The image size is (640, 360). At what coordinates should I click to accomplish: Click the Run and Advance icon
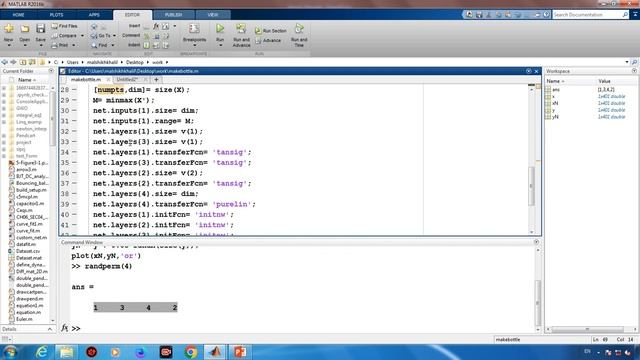pos(241,28)
